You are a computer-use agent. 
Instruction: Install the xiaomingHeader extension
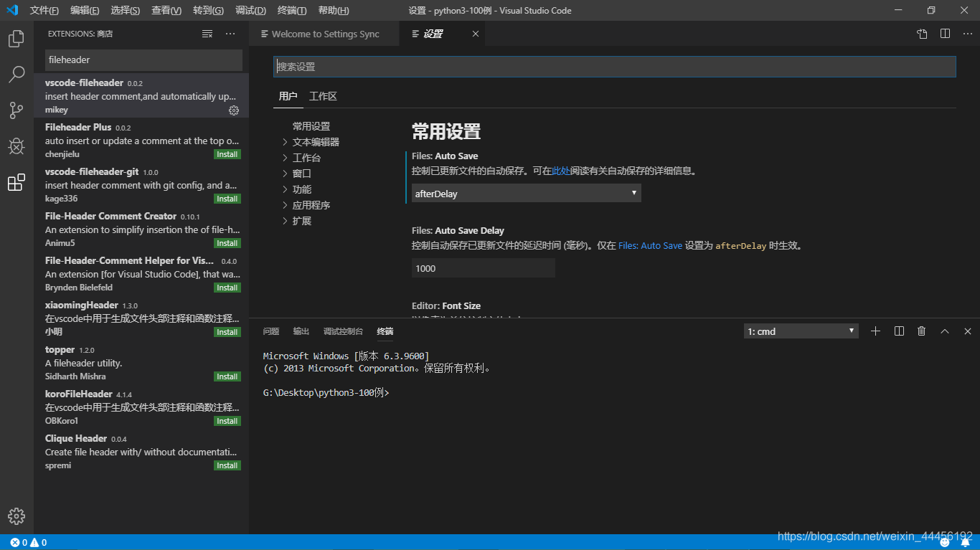tap(227, 332)
